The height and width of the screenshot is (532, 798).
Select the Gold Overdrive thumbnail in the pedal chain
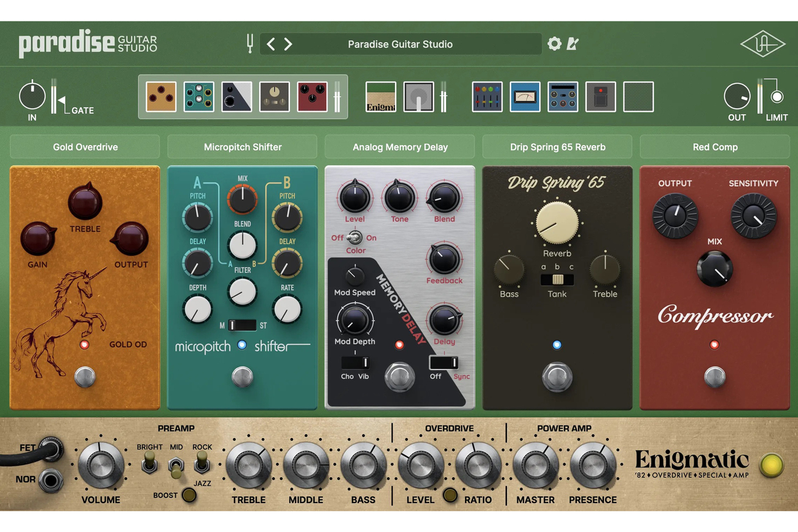(x=161, y=96)
